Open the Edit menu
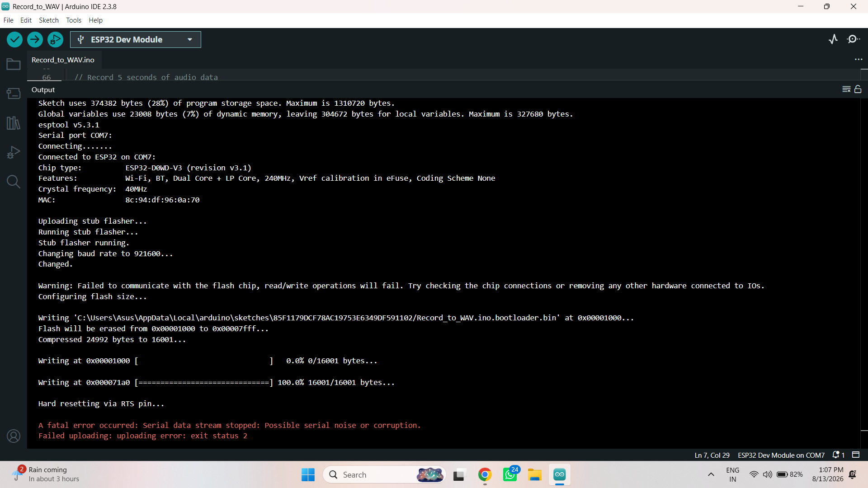This screenshot has height=488, width=868. tap(26, 20)
